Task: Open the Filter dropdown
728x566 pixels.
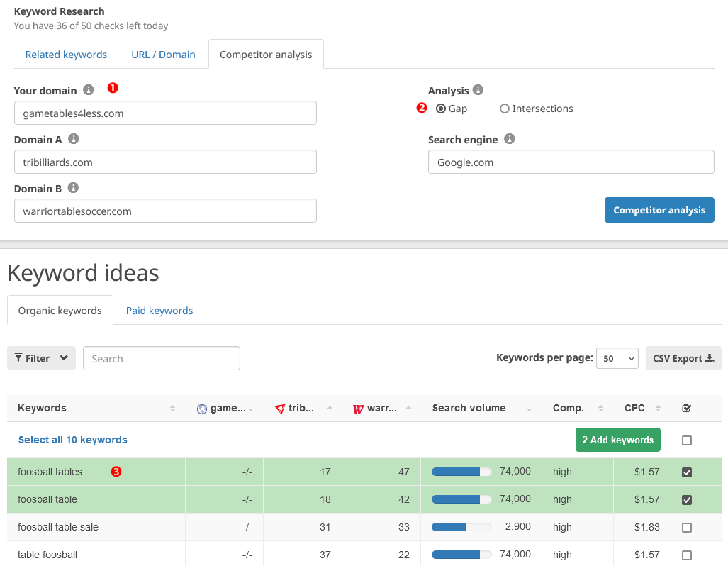Action: (x=41, y=358)
